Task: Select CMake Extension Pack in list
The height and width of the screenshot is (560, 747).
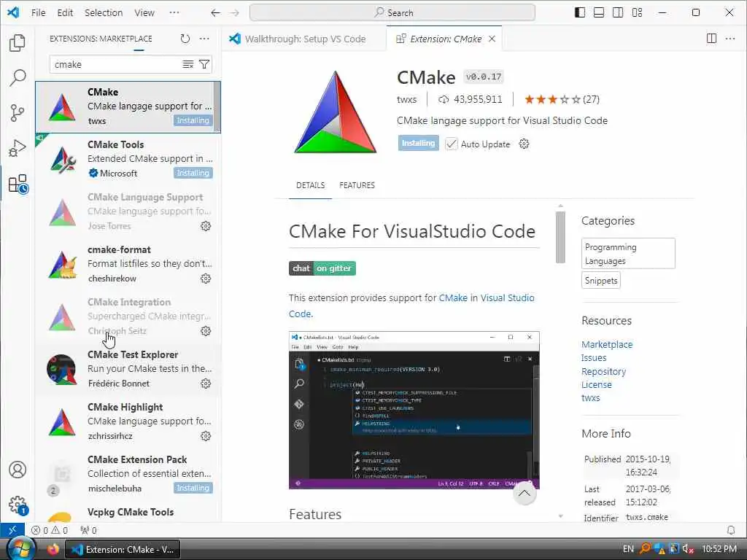Action: point(128,474)
